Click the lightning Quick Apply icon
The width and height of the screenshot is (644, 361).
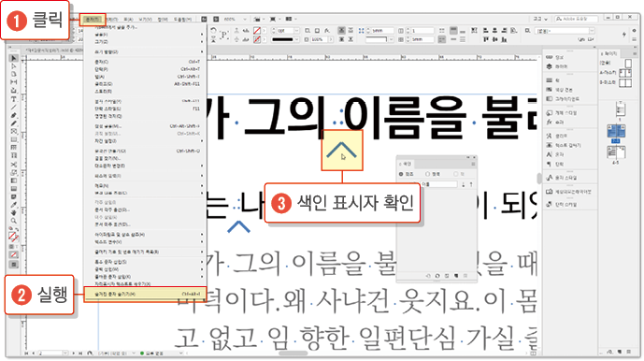click(x=623, y=35)
